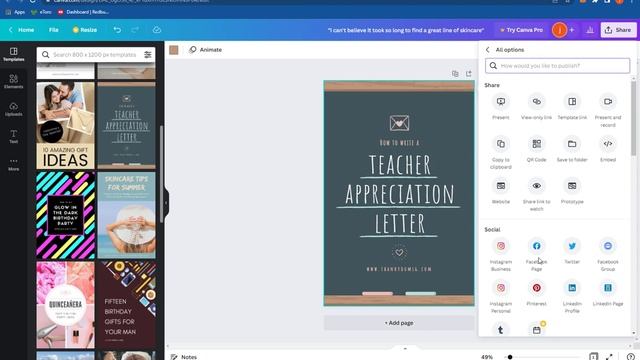Open the File menu
Image resolution: width=640 pixels, height=360 pixels.
click(x=53, y=30)
